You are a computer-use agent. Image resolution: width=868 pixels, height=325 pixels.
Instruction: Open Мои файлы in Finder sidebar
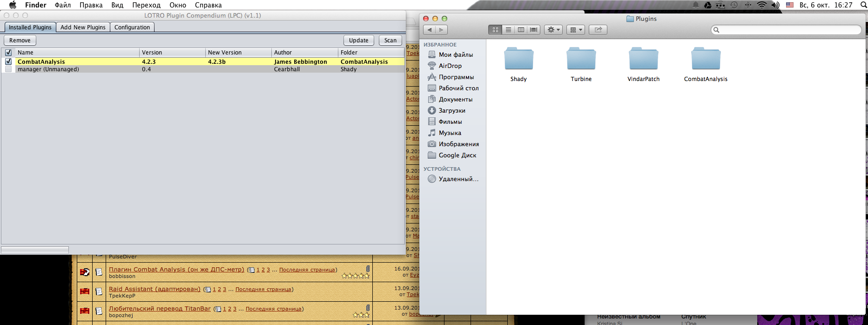(456, 54)
